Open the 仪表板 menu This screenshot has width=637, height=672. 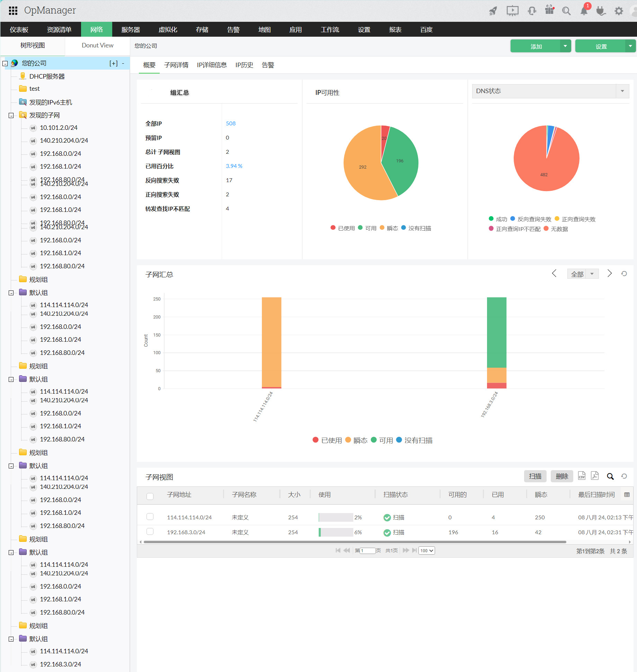coord(19,29)
